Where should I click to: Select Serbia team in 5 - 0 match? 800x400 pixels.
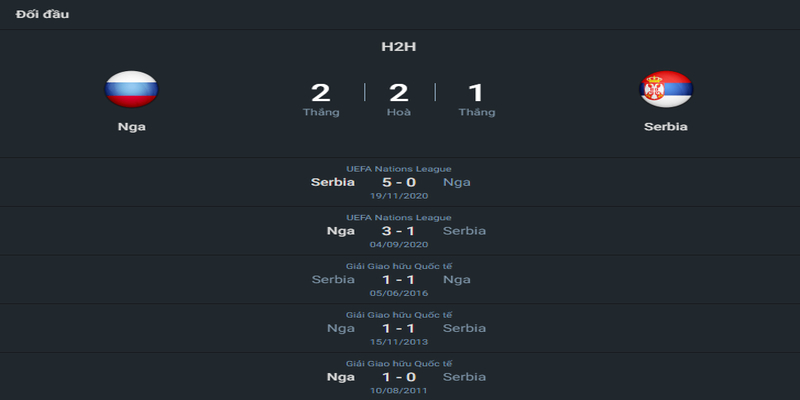(333, 182)
